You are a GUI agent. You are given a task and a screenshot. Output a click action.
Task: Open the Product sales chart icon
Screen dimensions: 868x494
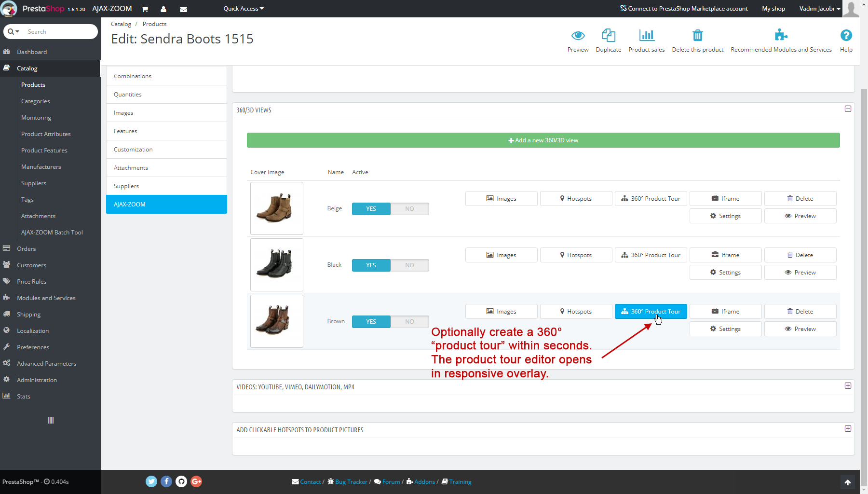pos(647,35)
